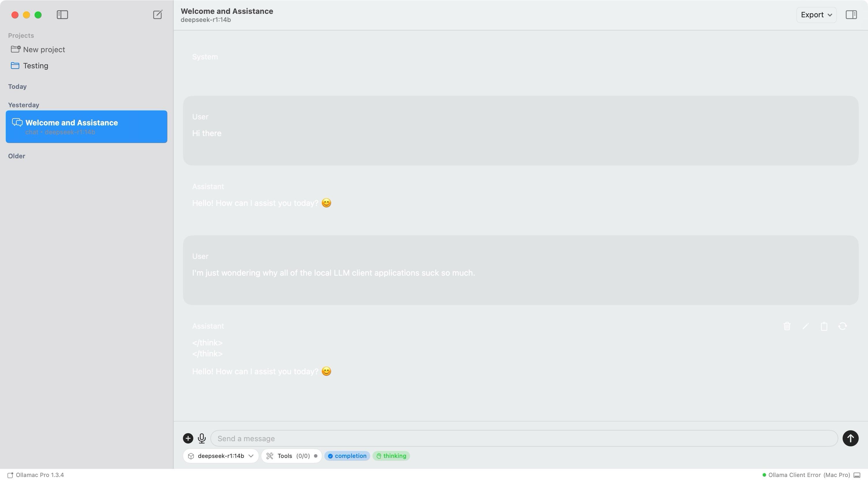Click the deepseek-r1:14b header subtitle
868x481 pixels.
point(205,20)
